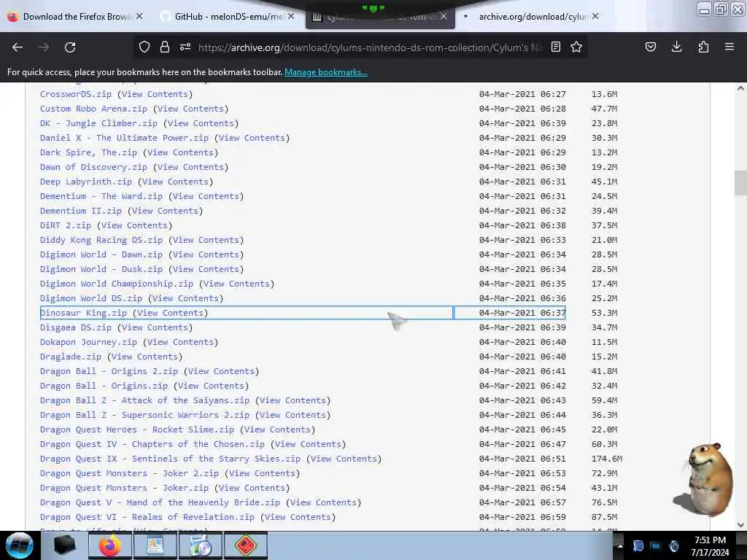Open the Save to Pocket icon
Image resolution: width=747 pixels, height=560 pixels.
point(650,47)
